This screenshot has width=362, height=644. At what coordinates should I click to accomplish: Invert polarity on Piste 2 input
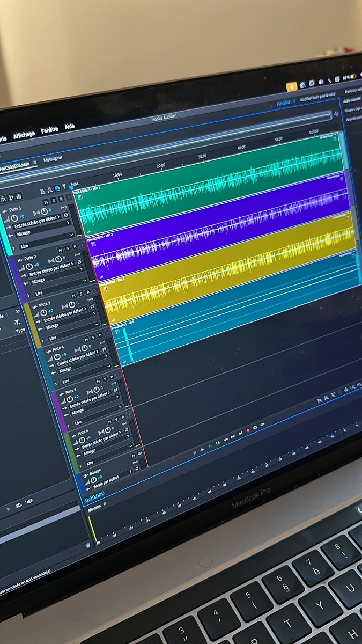pos(79,261)
